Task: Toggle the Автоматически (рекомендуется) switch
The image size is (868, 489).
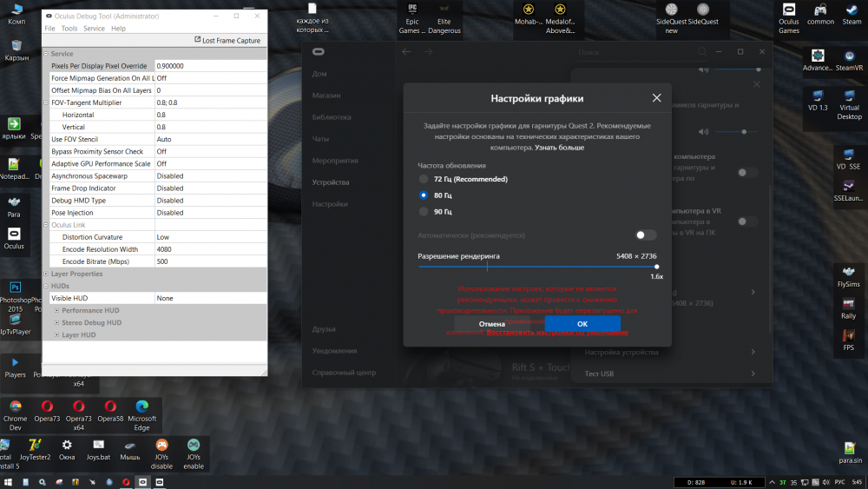Action: click(646, 235)
